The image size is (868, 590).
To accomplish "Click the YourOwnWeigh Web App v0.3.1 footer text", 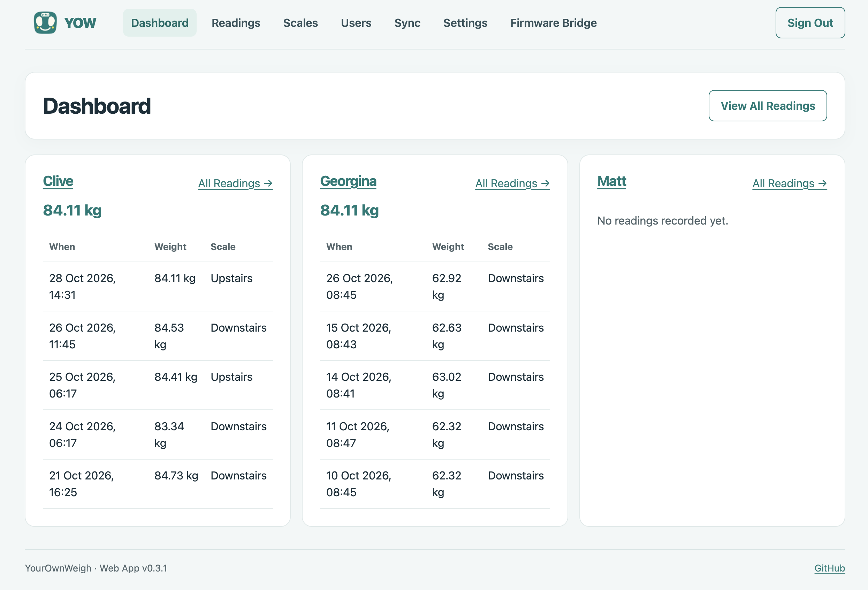I will coord(96,568).
